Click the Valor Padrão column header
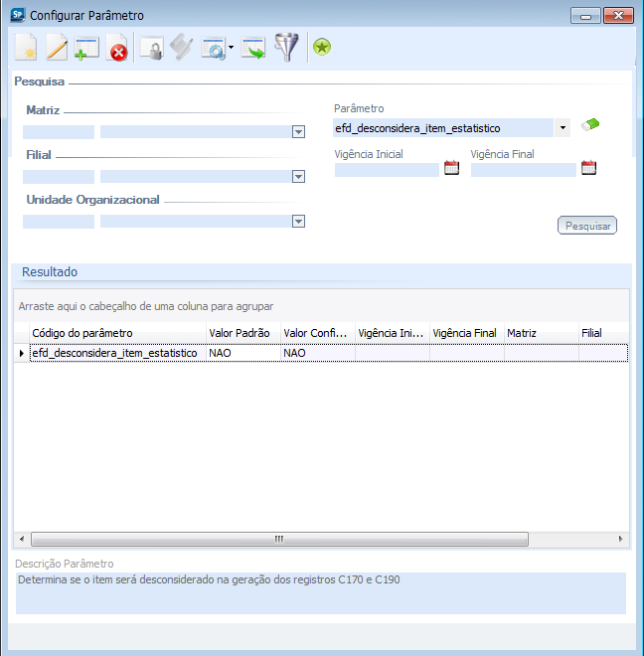Screen dimensions: 644x656 click(x=243, y=333)
